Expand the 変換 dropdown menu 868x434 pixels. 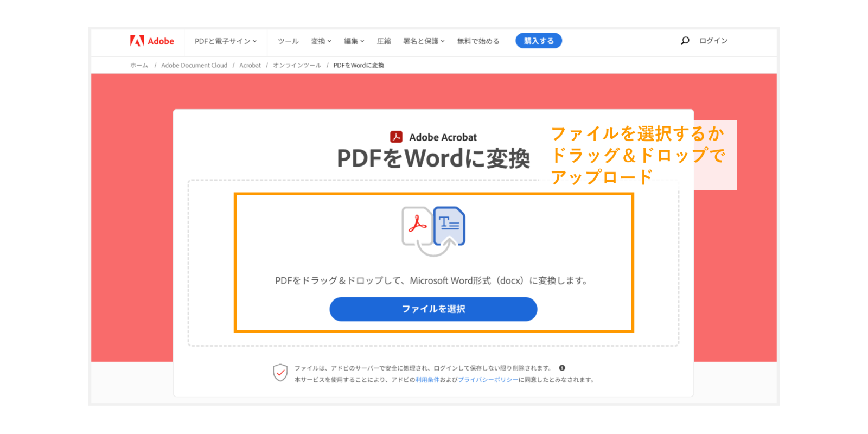pyautogui.click(x=321, y=41)
